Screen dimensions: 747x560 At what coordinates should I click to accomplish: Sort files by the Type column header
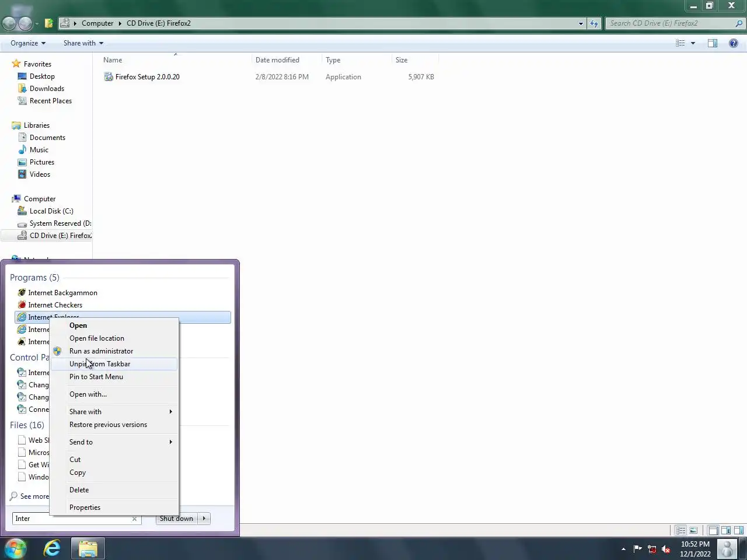[x=357, y=60]
